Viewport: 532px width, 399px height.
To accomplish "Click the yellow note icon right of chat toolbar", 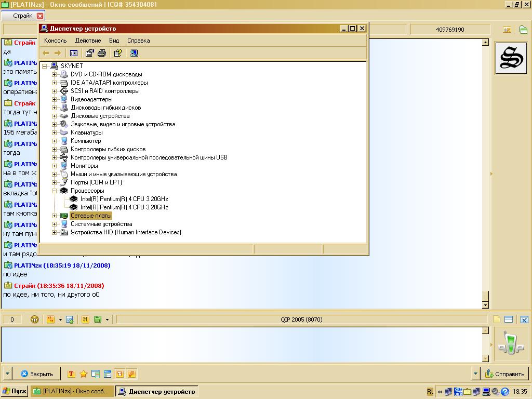I will [496, 320].
